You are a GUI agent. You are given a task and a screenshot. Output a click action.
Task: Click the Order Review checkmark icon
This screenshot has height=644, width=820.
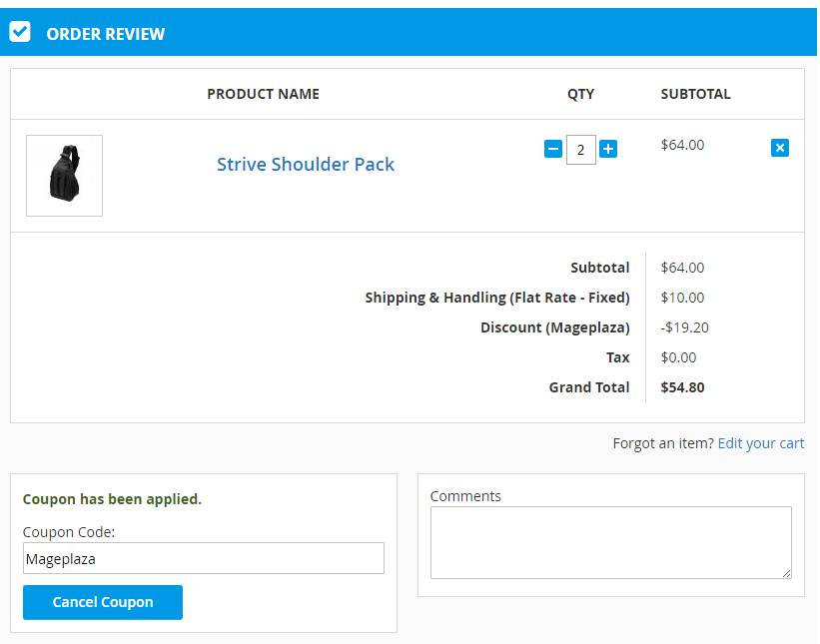(20, 32)
